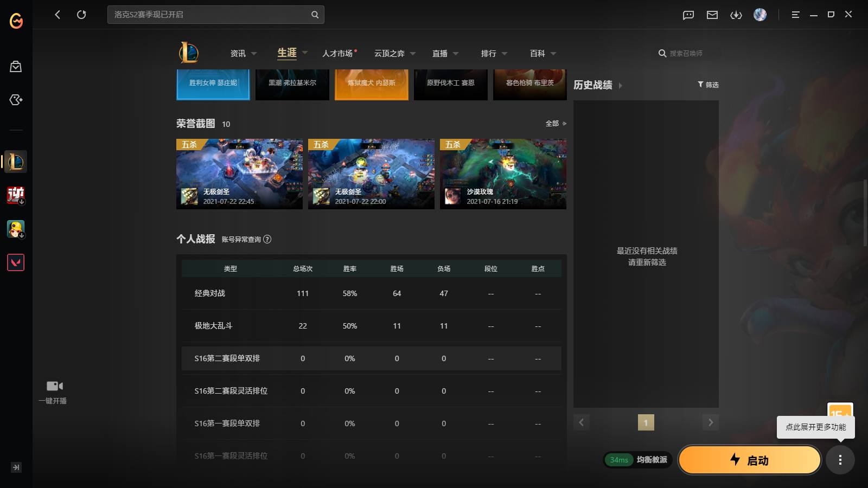Open the 筛选 filter for match history
The height and width of the screenshot is (488, 868).
click(708, 85)
